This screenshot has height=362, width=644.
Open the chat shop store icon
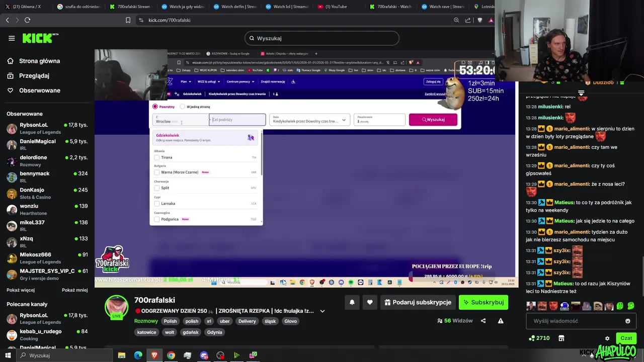[x=561, y=338]
